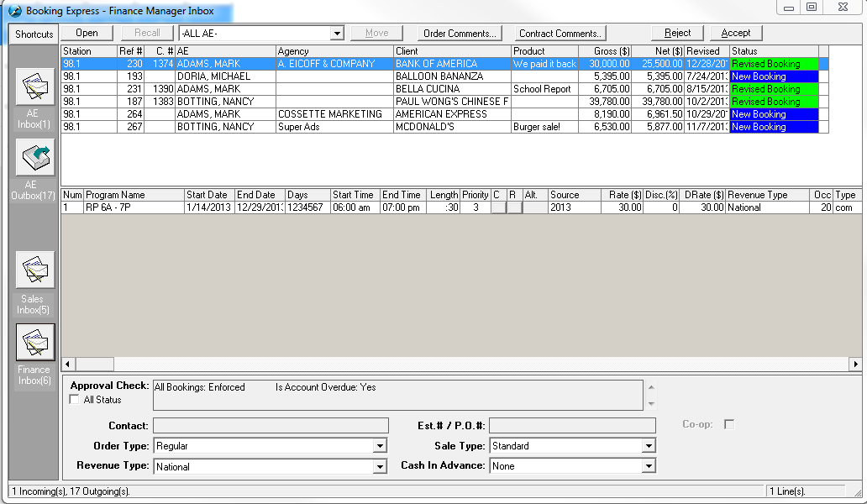Screen dimensions: 867x504
Task: Expand the ALL AE filter dropdown
Action: click(x=337, y=33)
